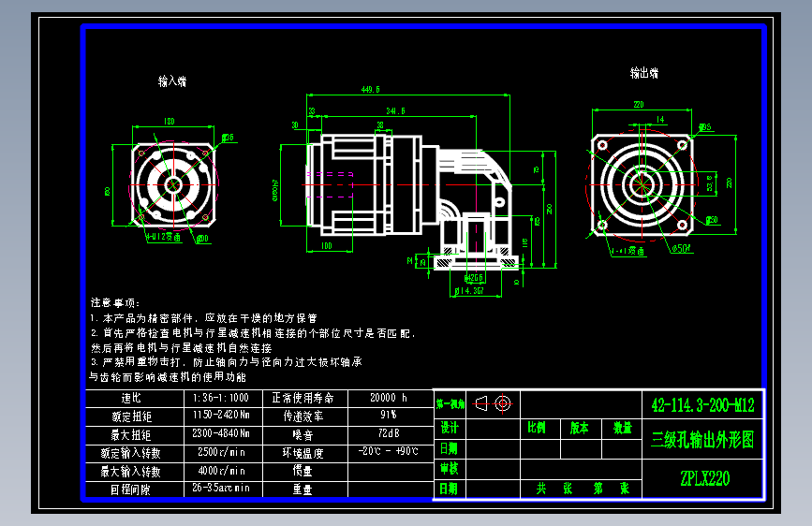Click the 额定输入转数 table cell
812x526 pixels.
click(134, 453)
